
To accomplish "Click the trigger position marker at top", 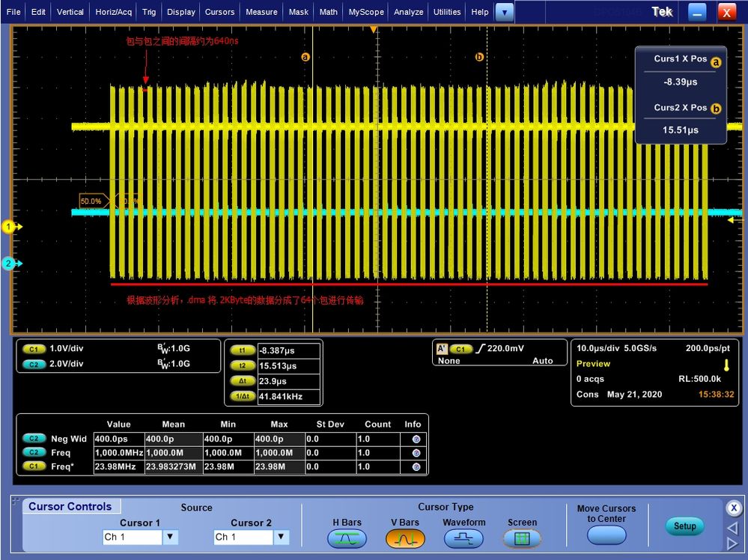I will coord(374,30).
